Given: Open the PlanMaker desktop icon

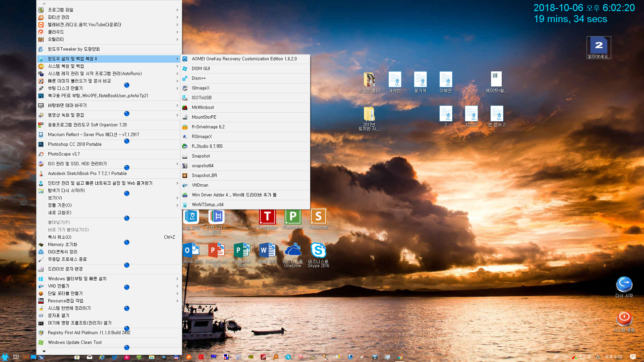Looking at the screenshot, I should point(293,219).
